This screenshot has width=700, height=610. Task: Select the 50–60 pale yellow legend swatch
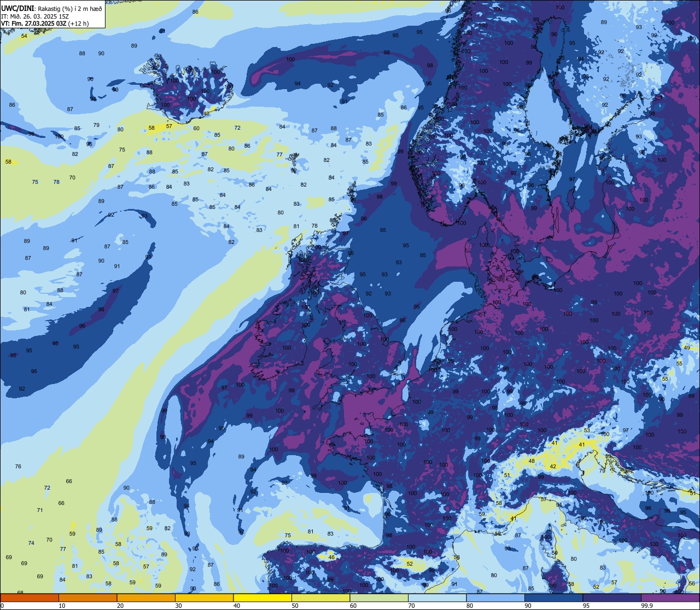pos(320,597)
